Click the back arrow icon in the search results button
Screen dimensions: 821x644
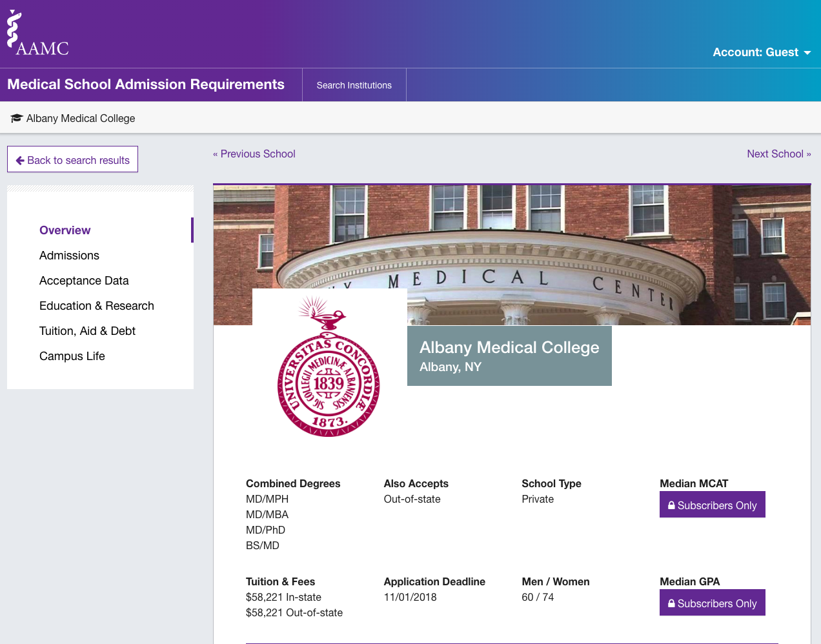20,161
